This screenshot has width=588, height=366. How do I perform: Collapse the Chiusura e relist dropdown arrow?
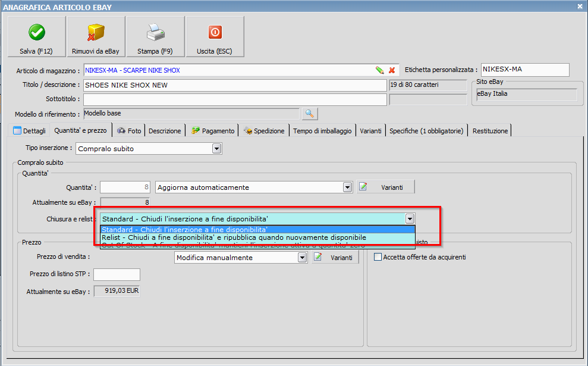coord(410,219)
